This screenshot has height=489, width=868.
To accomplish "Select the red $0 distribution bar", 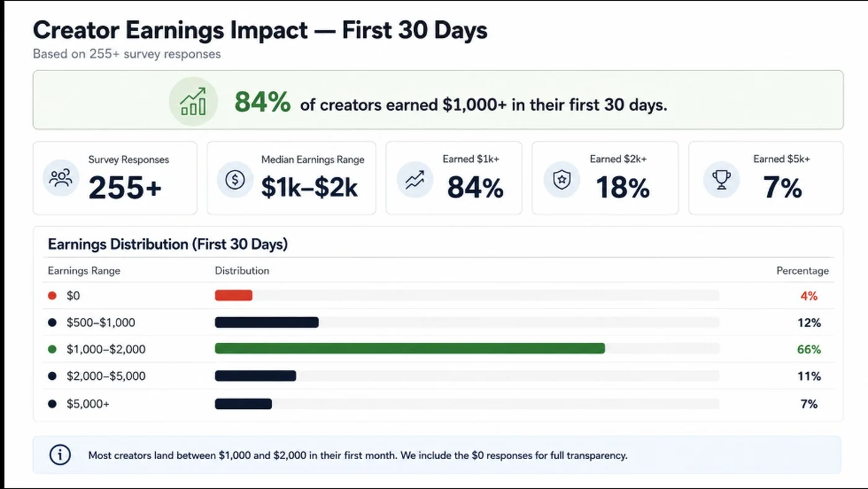I will pos(234,296).
